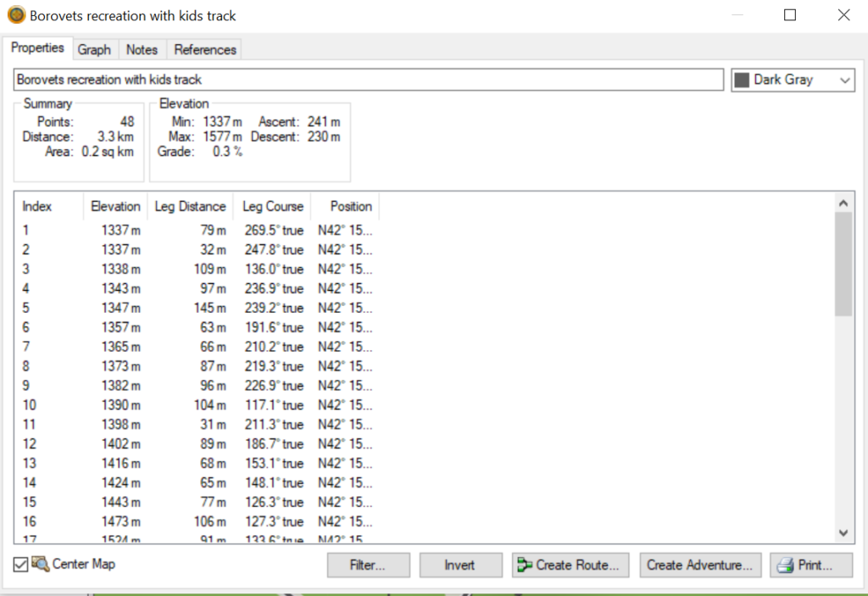Maximize the track properties window
868x596 pixels.
(x=790, y=15)
